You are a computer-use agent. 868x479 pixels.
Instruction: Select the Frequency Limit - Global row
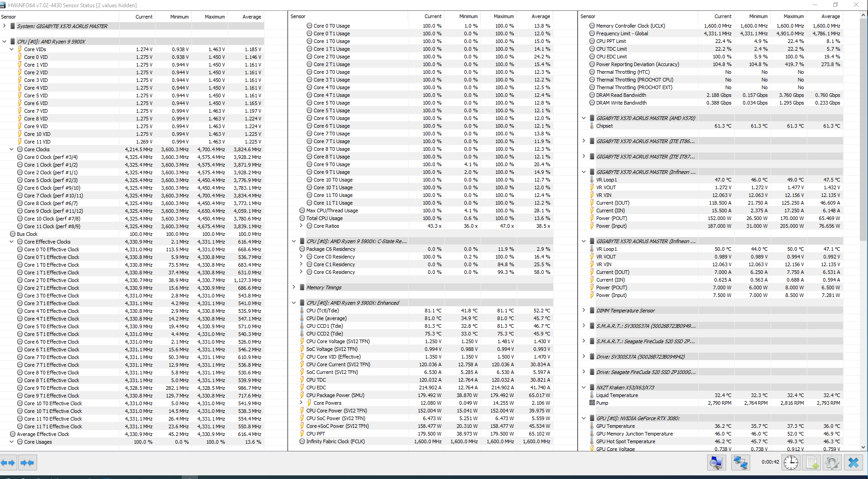711,34
